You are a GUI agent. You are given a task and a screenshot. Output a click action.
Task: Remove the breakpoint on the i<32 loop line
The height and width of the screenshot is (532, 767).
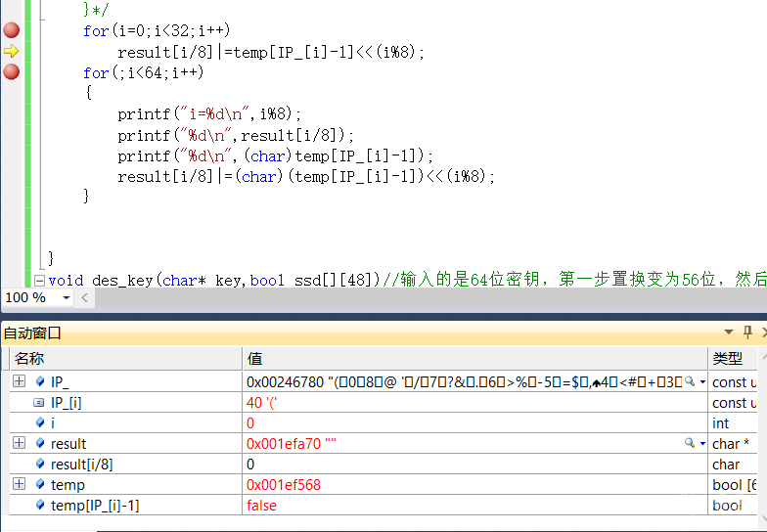(x=11, y=30)
